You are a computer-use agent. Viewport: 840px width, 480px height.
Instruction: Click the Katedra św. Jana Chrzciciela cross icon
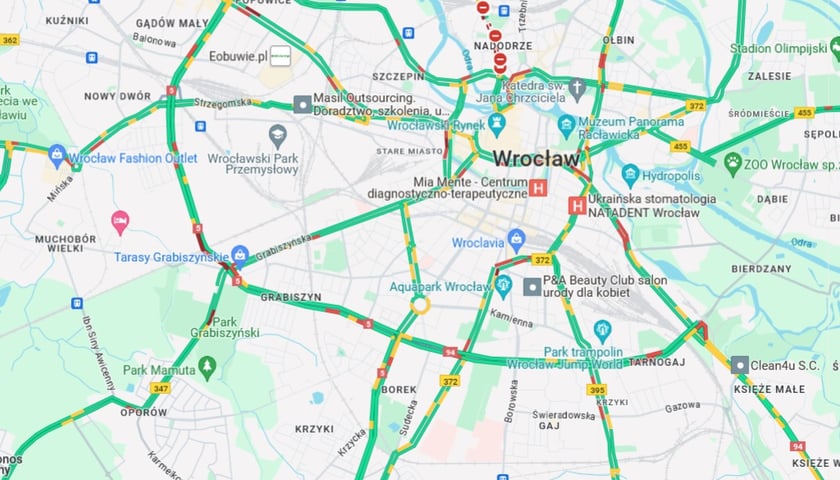tap(577, 90)
